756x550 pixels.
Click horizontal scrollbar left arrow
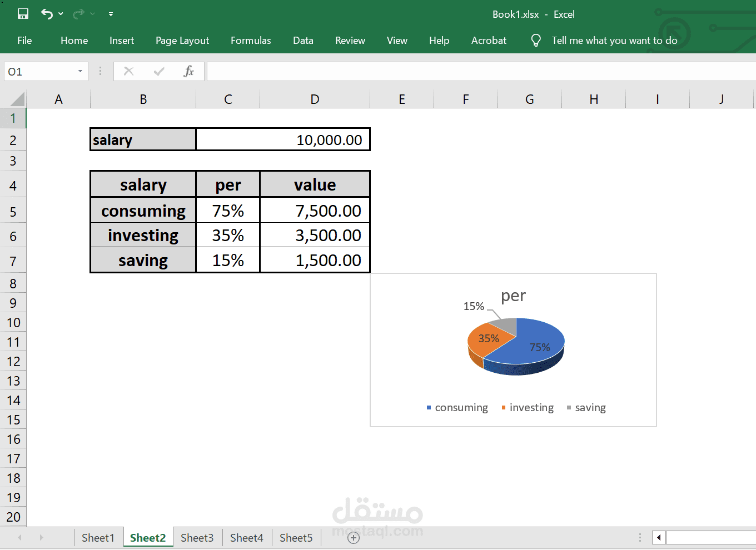pos(659,538)
